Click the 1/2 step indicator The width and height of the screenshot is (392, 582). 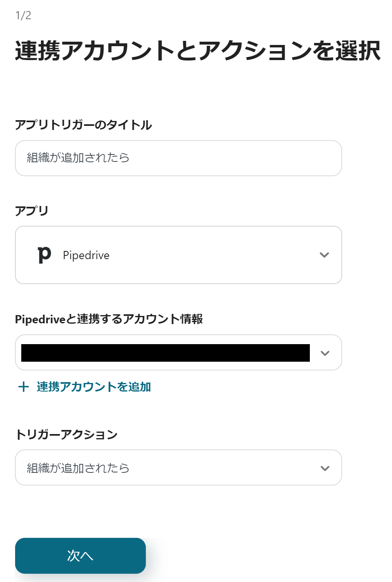click(x=23, y=16)
